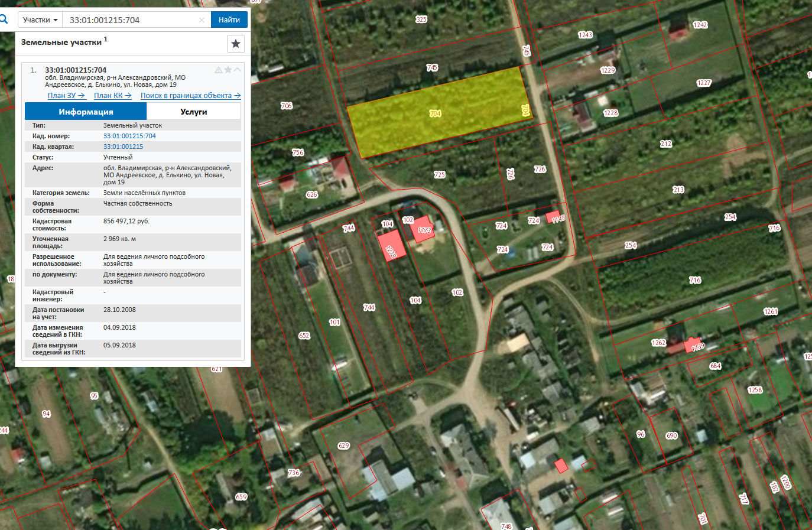The image size is (812, 530).
Task: Click parcel label 1261 on the map
Action: (771, 311)
